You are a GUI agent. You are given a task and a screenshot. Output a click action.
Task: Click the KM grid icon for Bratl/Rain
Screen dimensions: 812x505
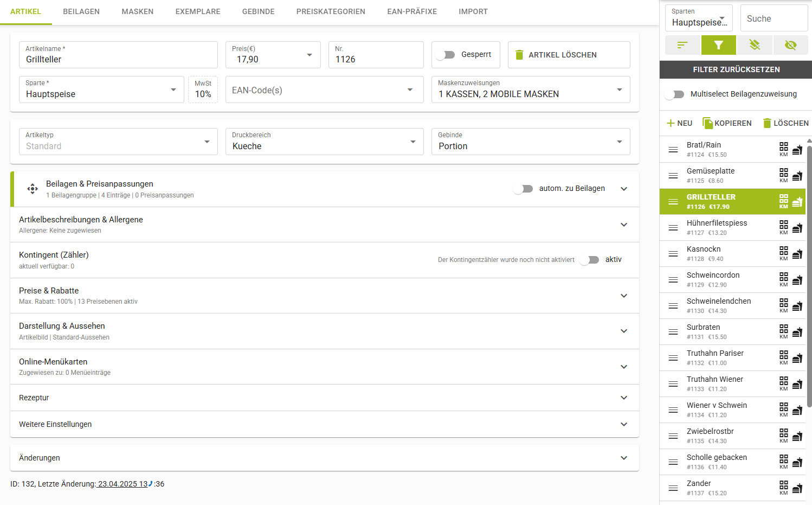784,149
